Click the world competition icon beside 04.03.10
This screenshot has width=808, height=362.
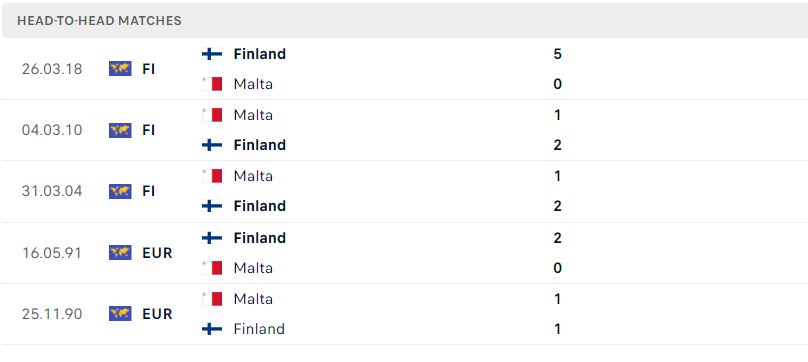tap(120, 130)
